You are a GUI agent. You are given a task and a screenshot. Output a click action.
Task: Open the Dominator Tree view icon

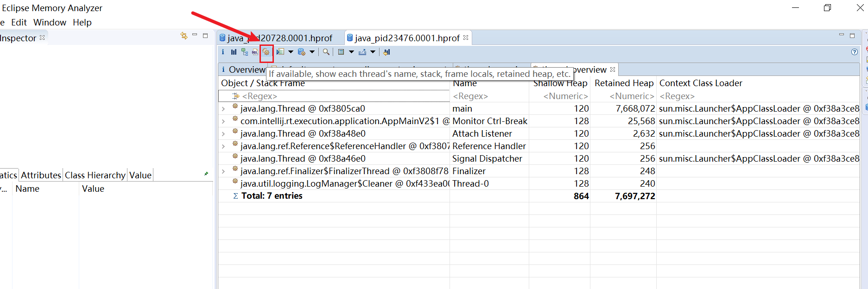244,52
